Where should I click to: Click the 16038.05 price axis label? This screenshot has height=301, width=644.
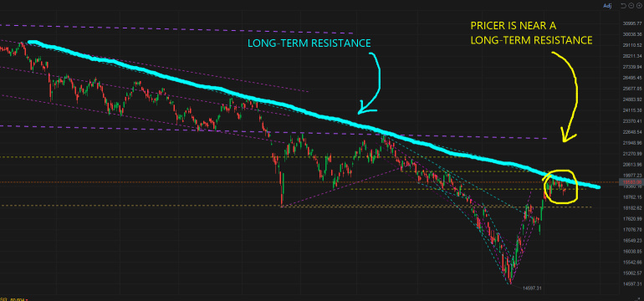pos(632,252)
